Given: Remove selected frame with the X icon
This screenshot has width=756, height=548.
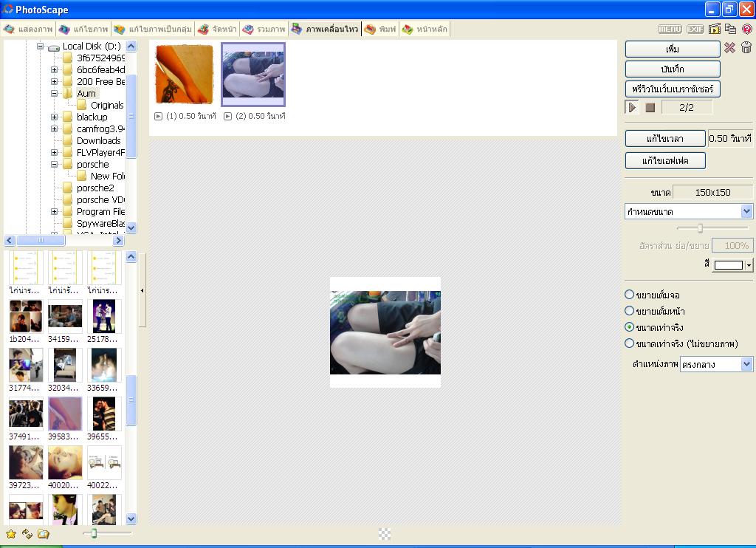Looking at the screenshot, I should [729, 48].
